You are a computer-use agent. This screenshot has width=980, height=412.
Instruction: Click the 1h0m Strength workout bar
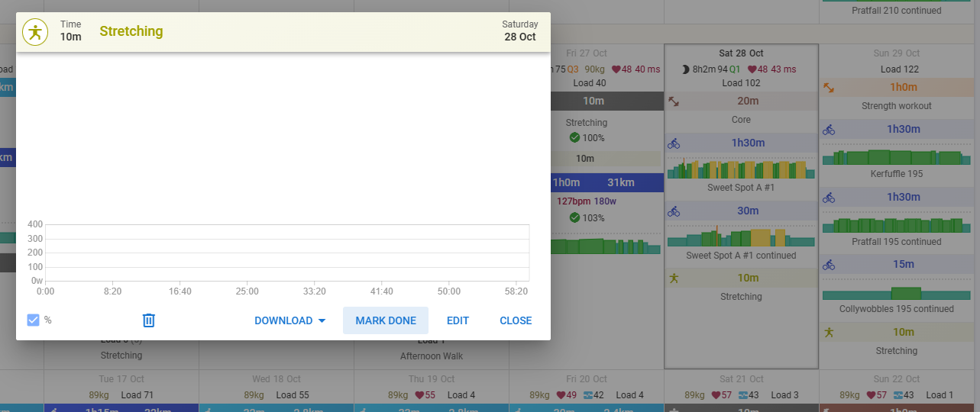point(896,87)
